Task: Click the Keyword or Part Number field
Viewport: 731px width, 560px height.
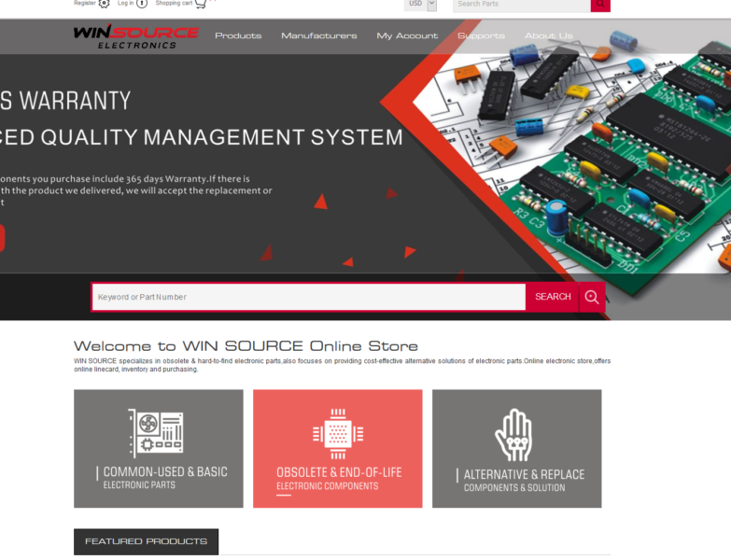Action: (308, 297)
